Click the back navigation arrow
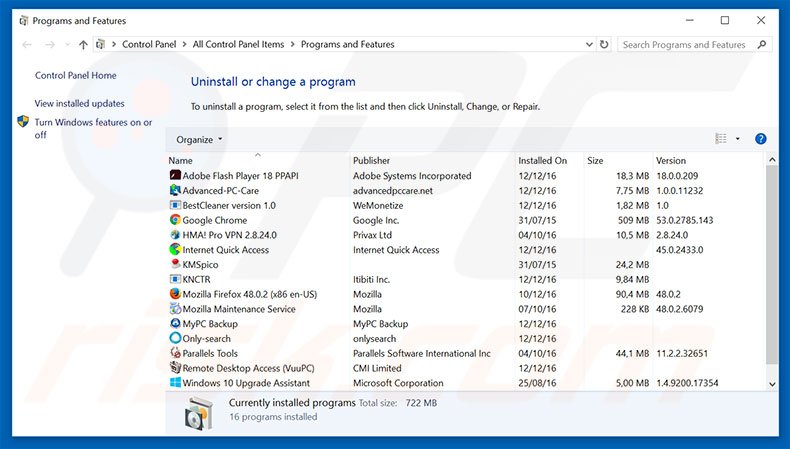 tap(27, 44)
